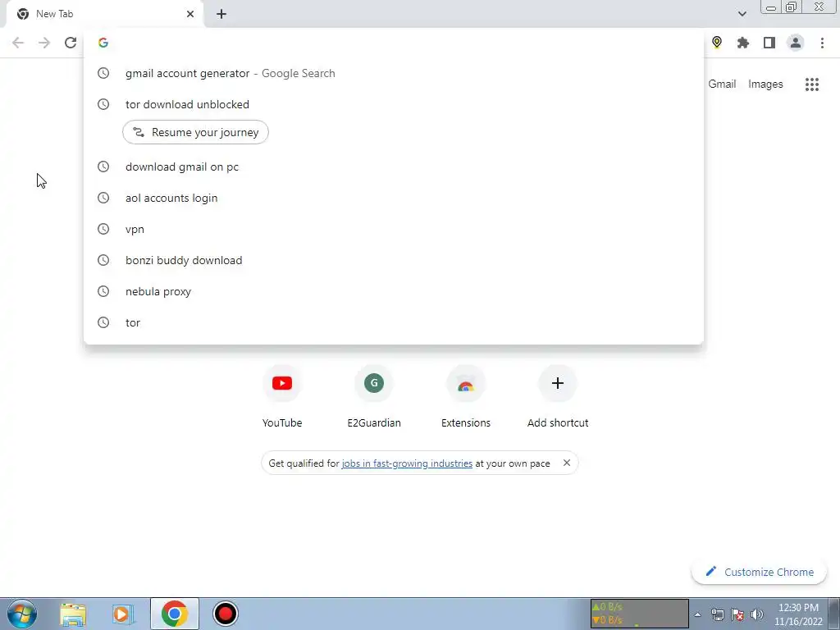Select suggestion 'download gmail on pc'
This screenshot has width=840, height=630.
(x=394, y=167)
